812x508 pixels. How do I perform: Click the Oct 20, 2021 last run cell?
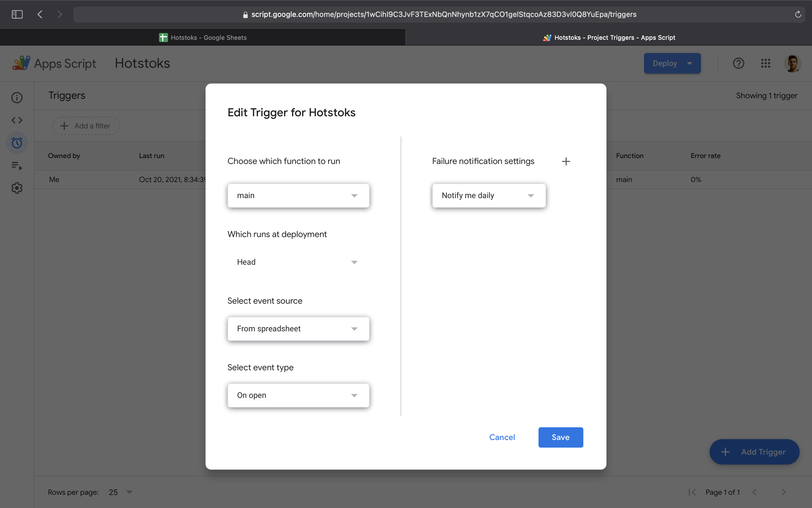pyautogui.click(x=172, y=179)
